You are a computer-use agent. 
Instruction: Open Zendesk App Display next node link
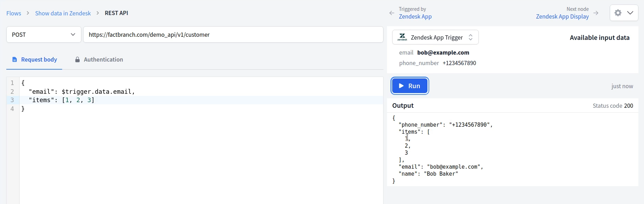coord(562,16)
